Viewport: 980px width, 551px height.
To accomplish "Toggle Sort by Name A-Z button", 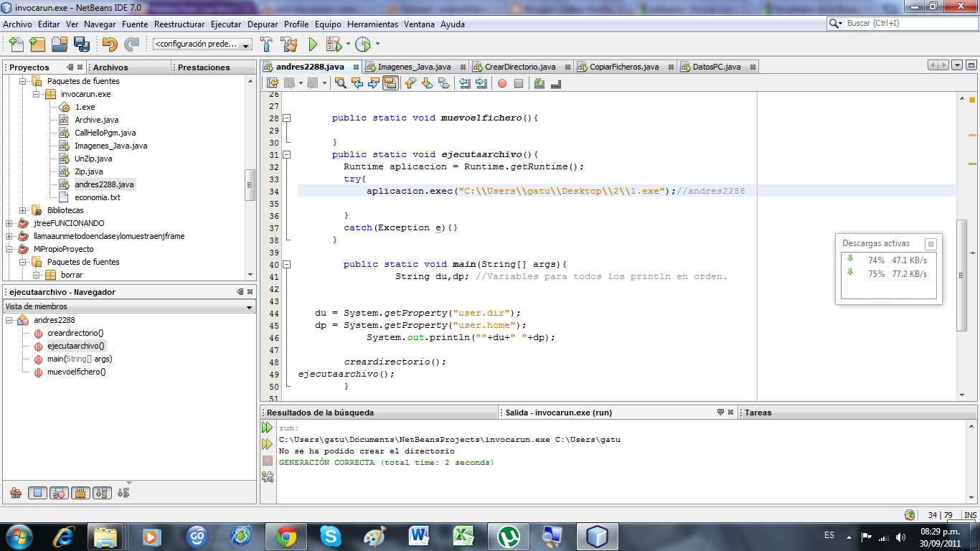I will pos(101,493).
